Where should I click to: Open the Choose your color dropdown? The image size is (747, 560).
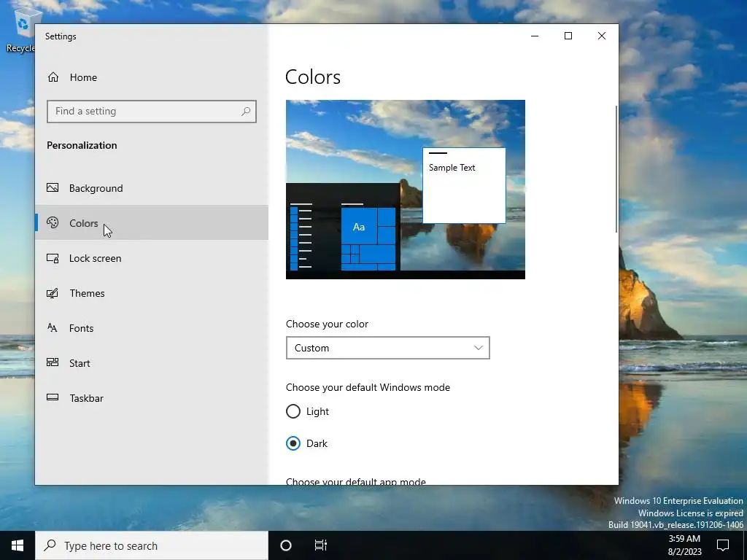tap(388, 348)
